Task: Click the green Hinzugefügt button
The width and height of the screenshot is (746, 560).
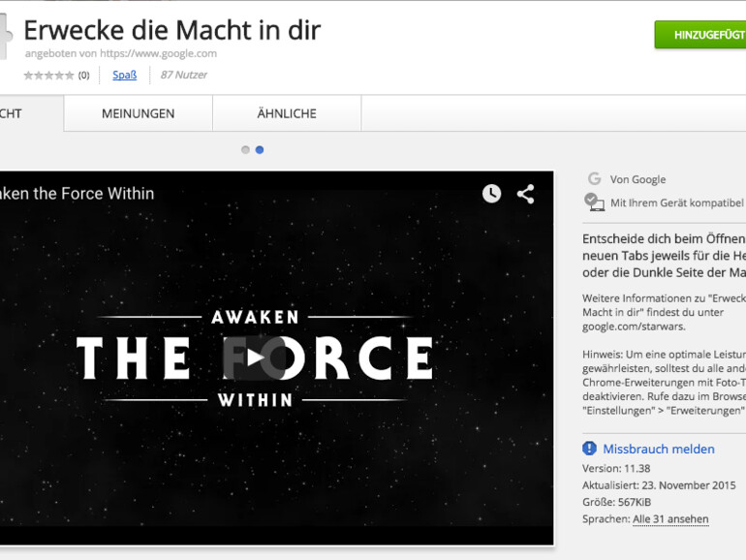Action: pos(700,35)
